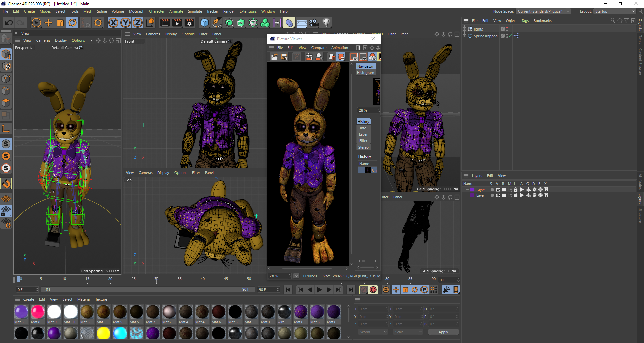Select the Scale tool
This screenshot has width=644, height=343.
point(60,23)
